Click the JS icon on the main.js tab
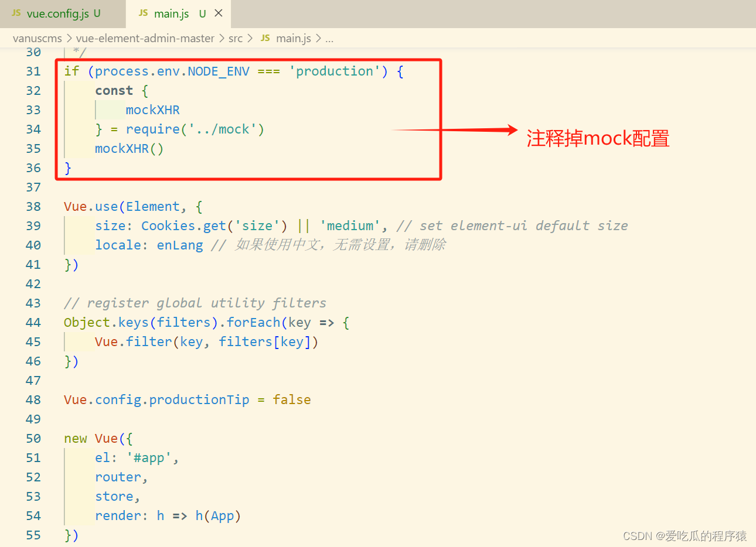The height and width of the screenshot is (547, 756). (142, 13)
